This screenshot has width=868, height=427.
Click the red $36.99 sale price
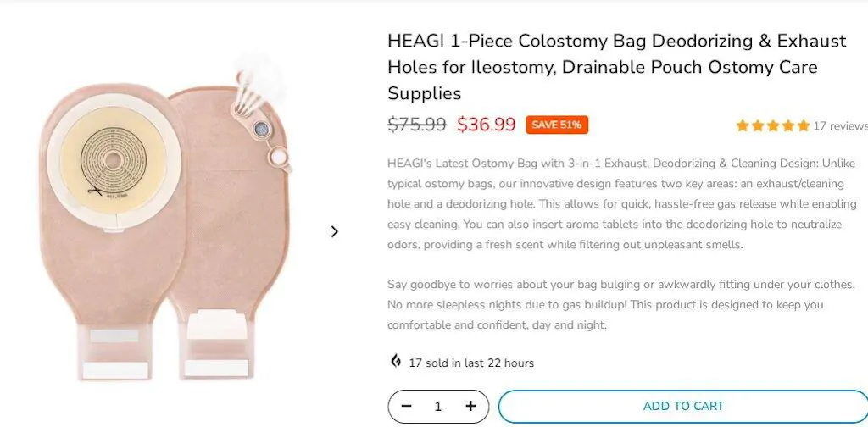tap(486, 125)
